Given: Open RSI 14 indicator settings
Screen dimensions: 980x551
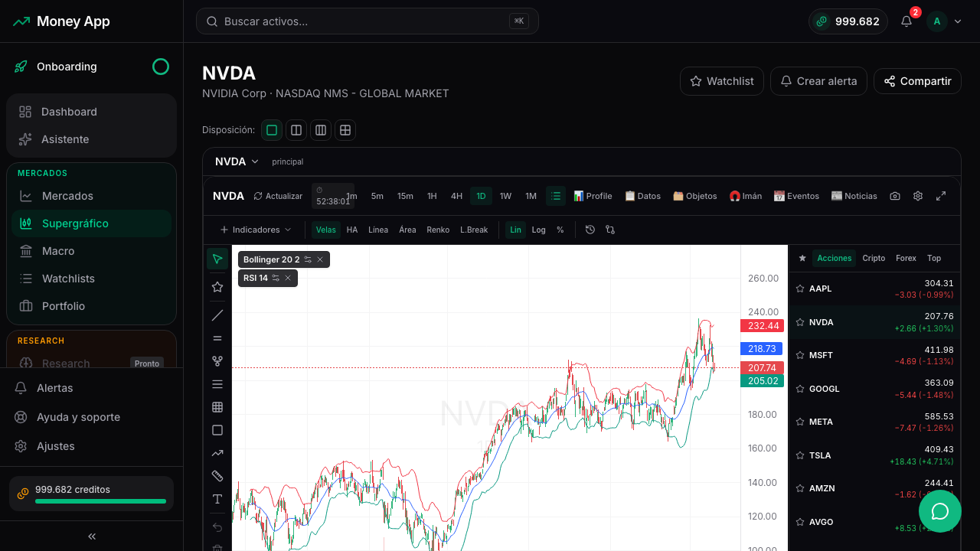Looking at the screenshot, I should point(276,278).
